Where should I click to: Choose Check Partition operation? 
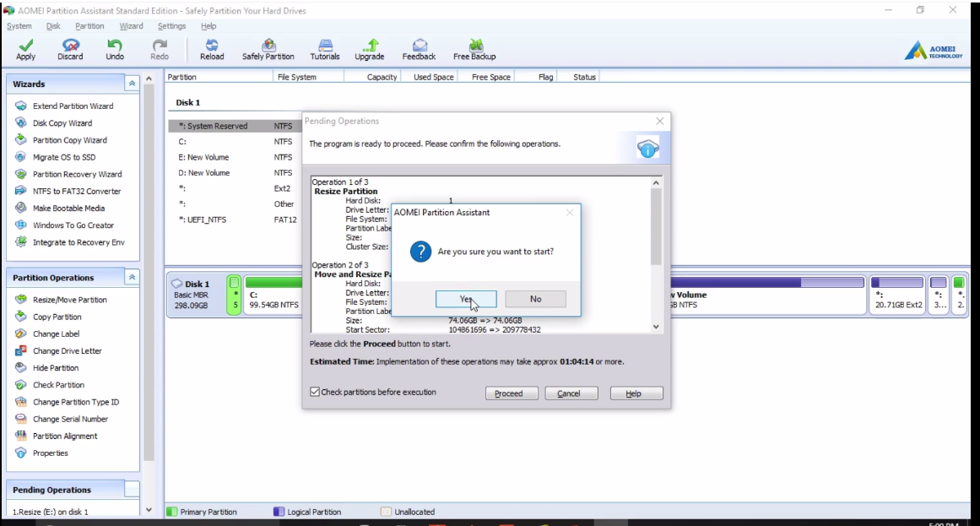coord(59,385)
